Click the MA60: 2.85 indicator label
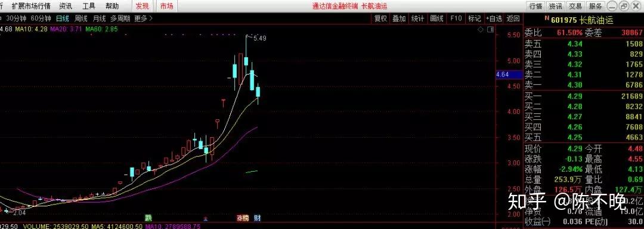The width and height of the screenshot is (644, 229). [x=101, y=29]
